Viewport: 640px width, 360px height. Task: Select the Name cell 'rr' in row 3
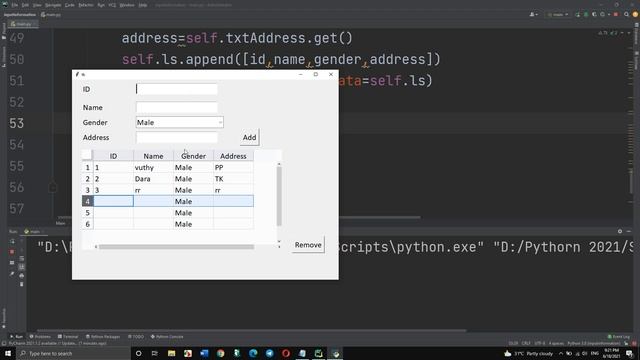(x=153, y=190)
